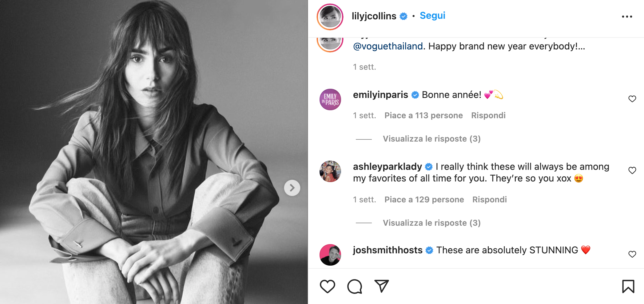Expand replies under emilyinparis comment

coord(431,139)
